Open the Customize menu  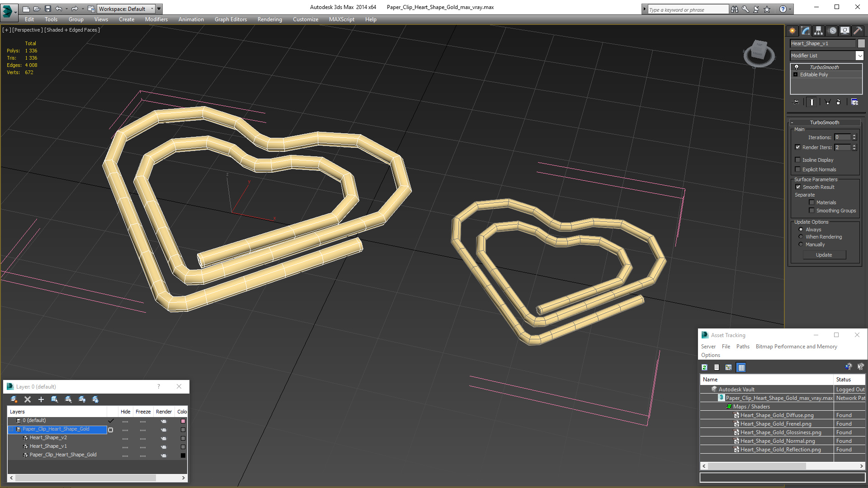point(305,19)
